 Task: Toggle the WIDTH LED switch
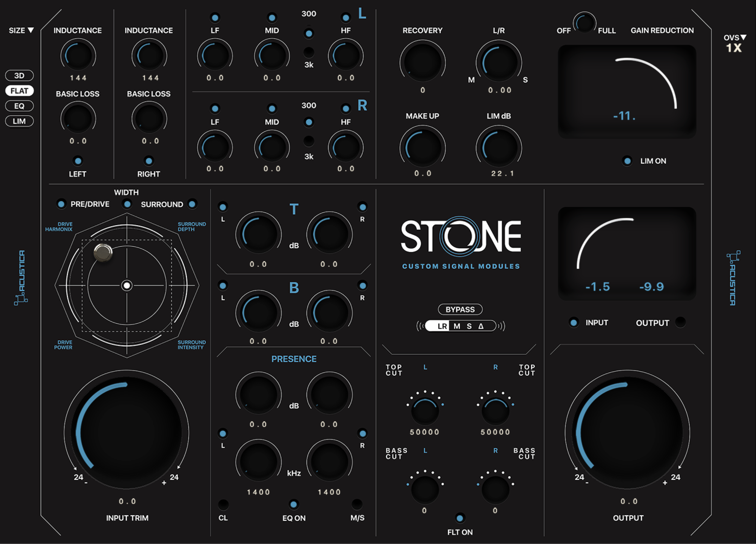pyautogui.click(x=127, y=204)
